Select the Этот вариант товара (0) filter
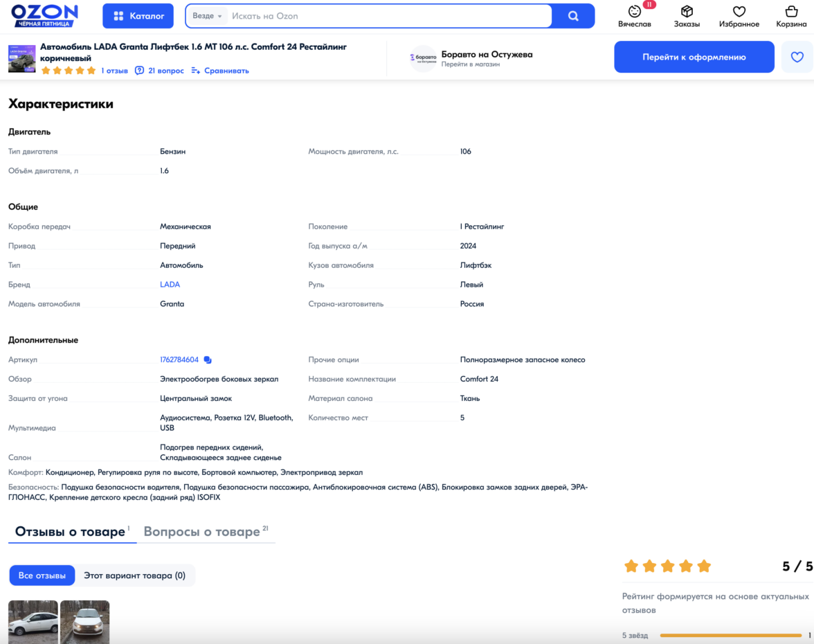Viewport: 814px width, 644px height. click(134, 575)
